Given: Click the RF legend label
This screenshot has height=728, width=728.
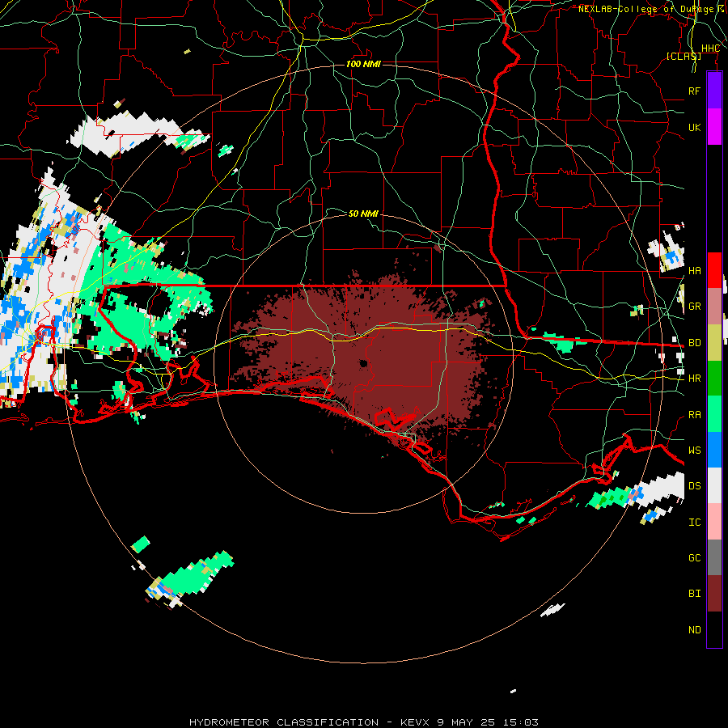Looking at the screenshot, I should point(694,91).
